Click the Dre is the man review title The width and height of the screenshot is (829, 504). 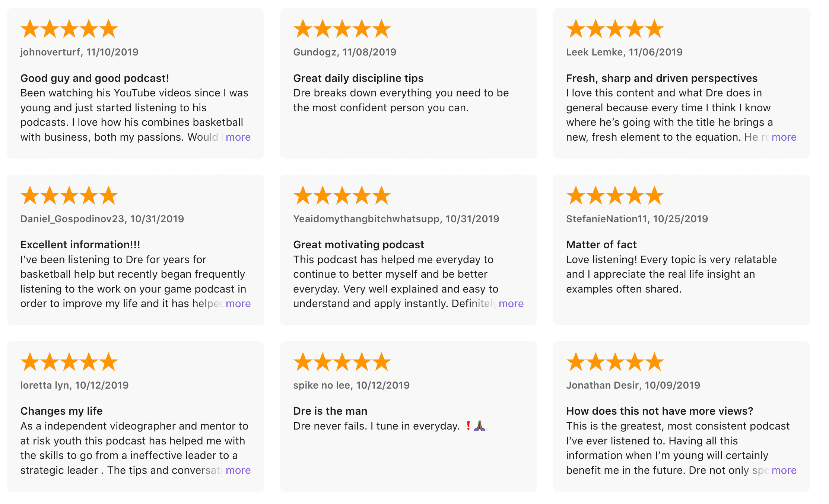[x=330, y=411]
